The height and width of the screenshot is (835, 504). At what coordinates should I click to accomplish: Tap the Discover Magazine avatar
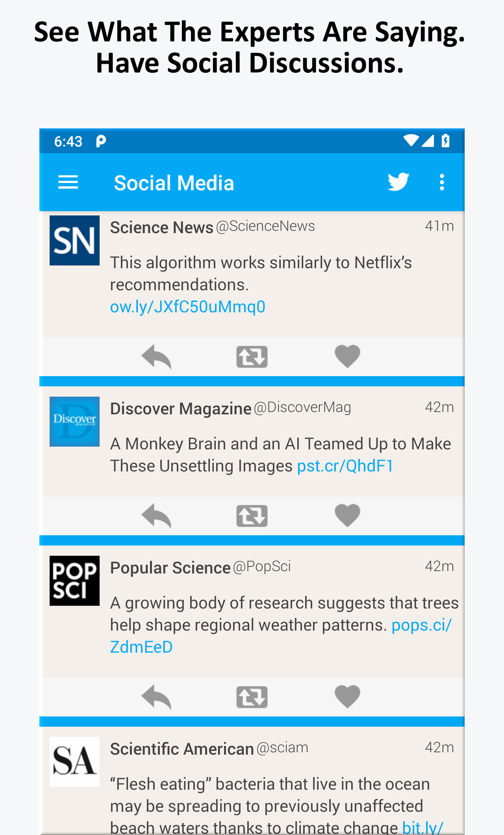coord(74,421)
